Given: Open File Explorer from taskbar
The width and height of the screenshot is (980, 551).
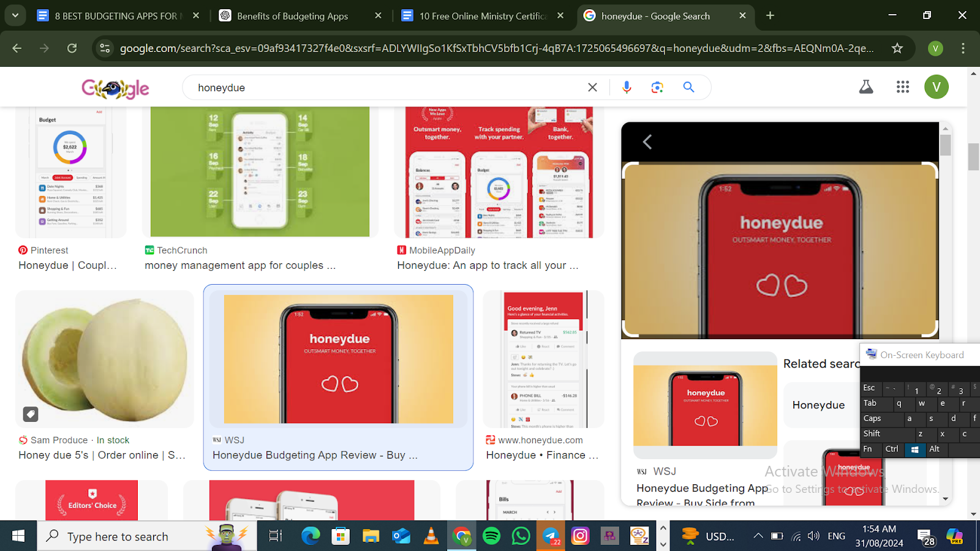Looking at the screenshot, I should (371, 536).
